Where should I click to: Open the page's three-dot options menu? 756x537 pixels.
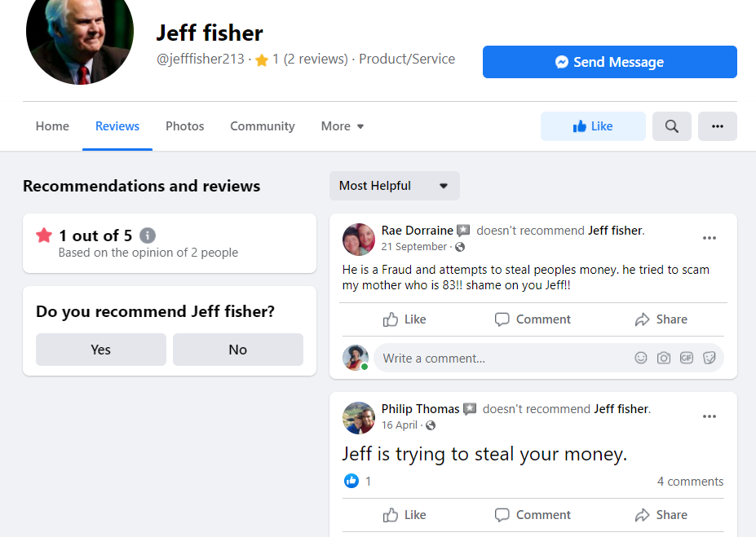point(717,126)
